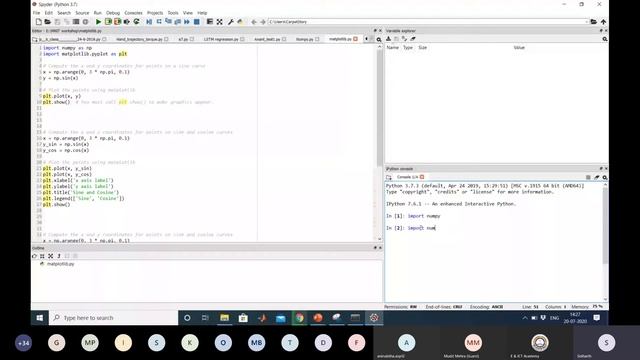Viewport: 640px width, 360px height.
Task: Click Windows Start button
Action: coord(40,318)
